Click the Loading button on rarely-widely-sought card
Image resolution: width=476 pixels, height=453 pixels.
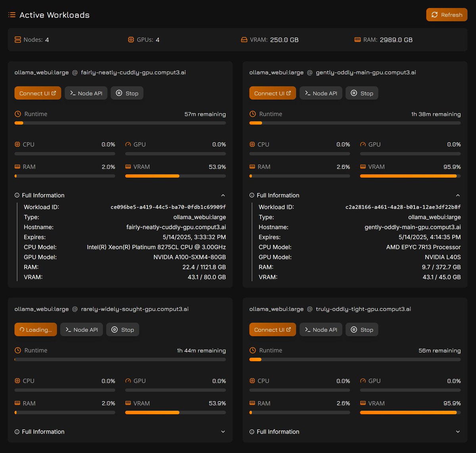pyautogui.click(x=35, y=329)
